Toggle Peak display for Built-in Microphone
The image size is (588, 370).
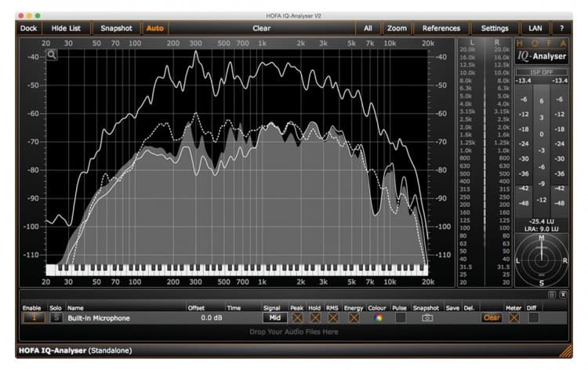(x=297, y=318)
